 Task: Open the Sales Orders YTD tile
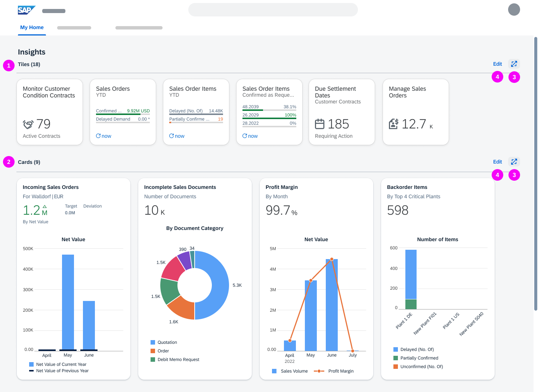[123, 112]
